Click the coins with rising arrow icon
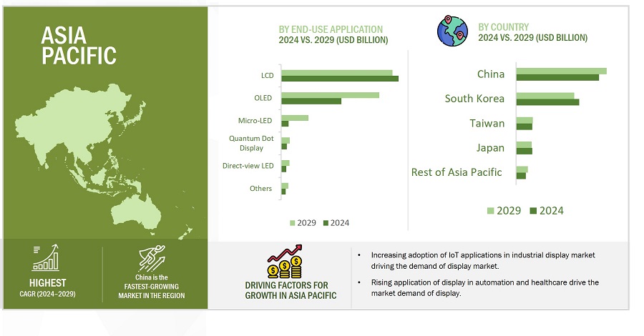This screenshot has width=644, height=336. coord(287,262)
